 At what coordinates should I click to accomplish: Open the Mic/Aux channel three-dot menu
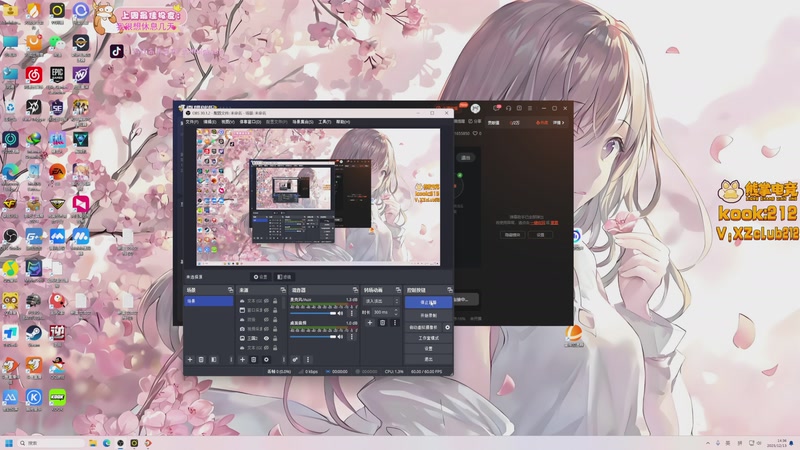[x=352, y=313]
